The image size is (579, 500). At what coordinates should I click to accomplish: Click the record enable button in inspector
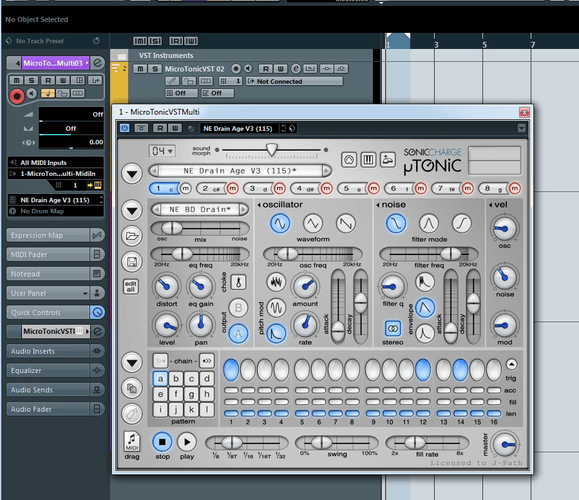[17, 96]
